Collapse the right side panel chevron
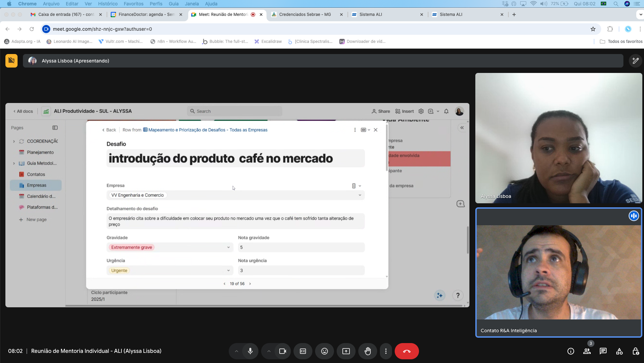The width and height of the screenshot is (644, 363). 462,128
